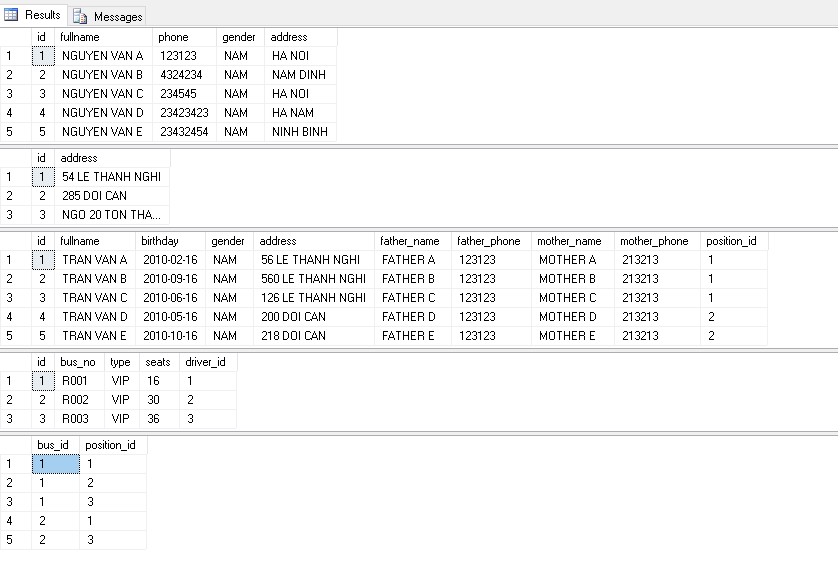This screenshot has width=838, height=561.
Task: Click the 2010-09-16 birthday cell
Action: 169,279
